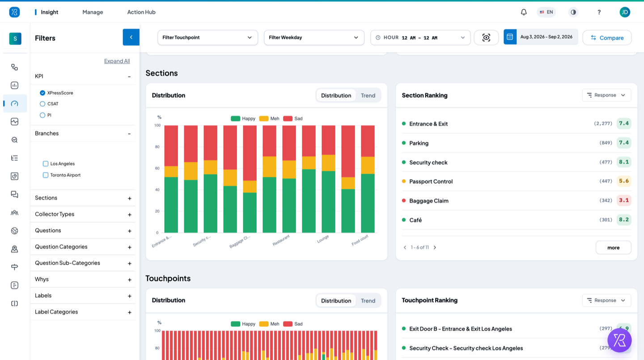
Task: Open the people group icon in sidebar
Action: [x=15, y=213]
